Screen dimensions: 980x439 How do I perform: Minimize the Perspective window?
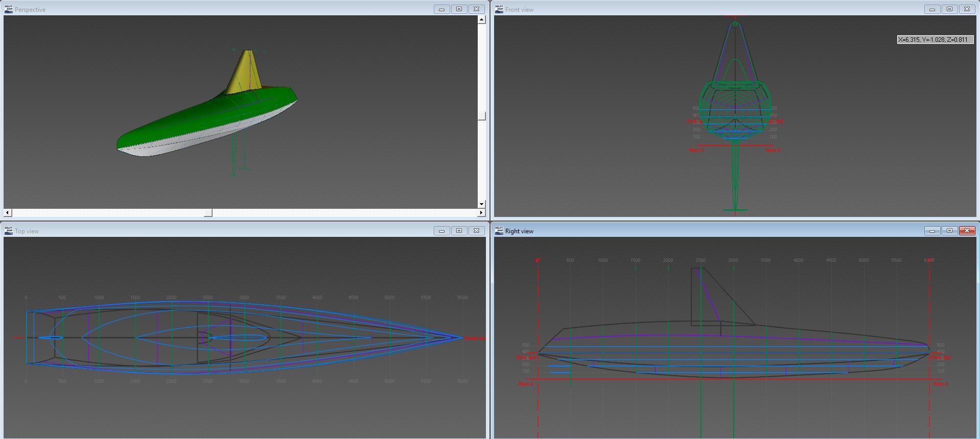441,9
